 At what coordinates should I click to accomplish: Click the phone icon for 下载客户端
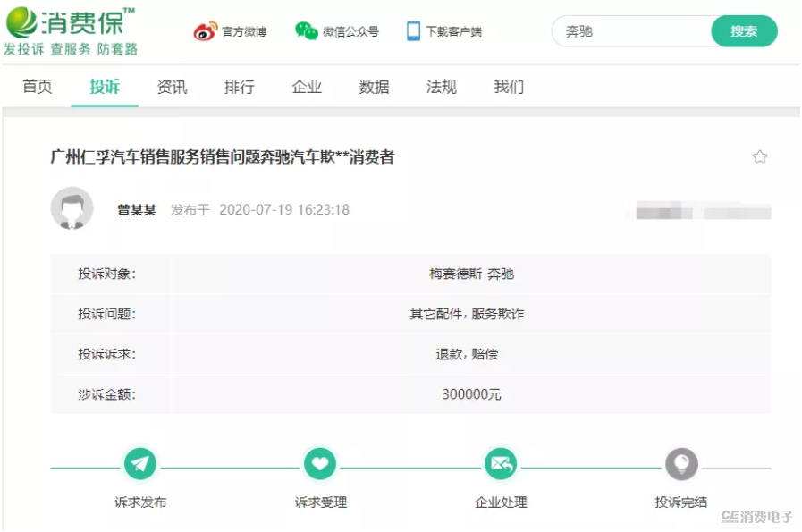413,31
